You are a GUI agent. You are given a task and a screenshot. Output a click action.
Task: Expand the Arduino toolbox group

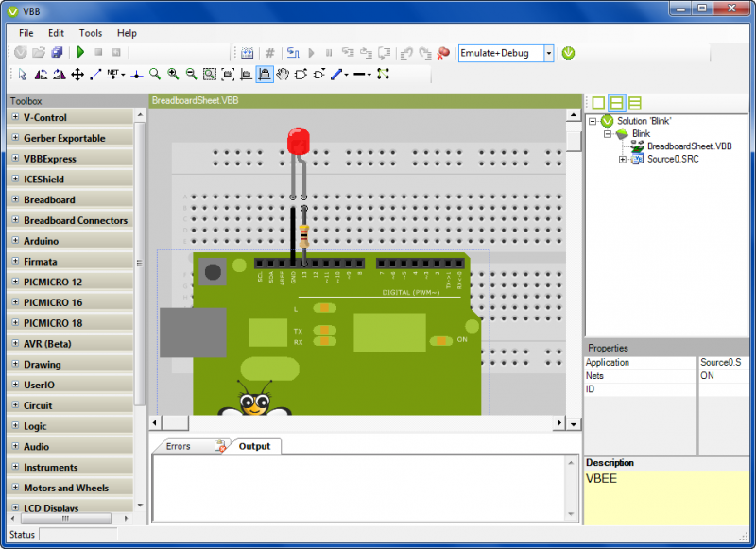pos(15,241)
